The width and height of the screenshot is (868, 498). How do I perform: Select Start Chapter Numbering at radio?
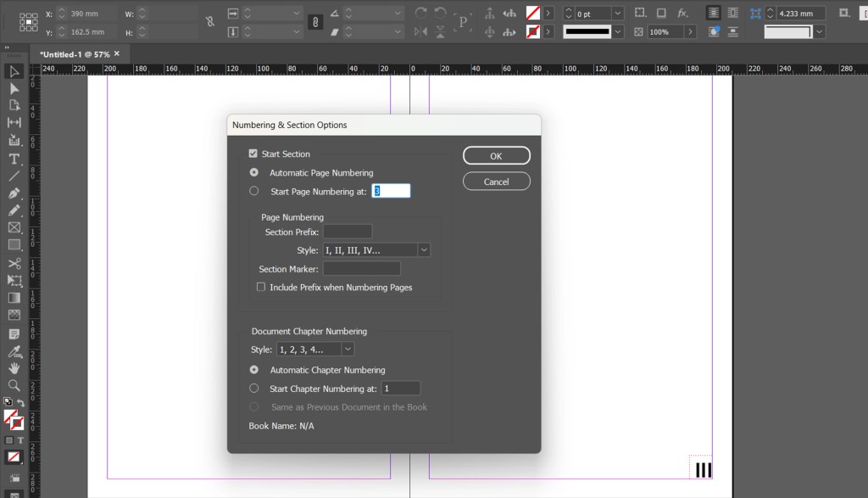click(x=254, y=389)
